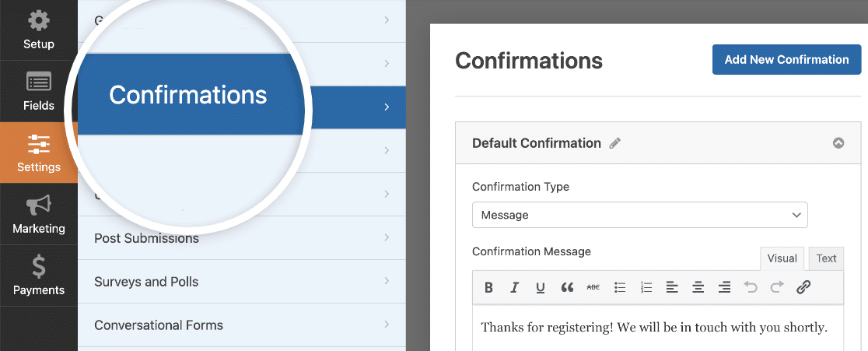
Task: Switch to the Visual editor tab
Action: [x=782, y=258]
